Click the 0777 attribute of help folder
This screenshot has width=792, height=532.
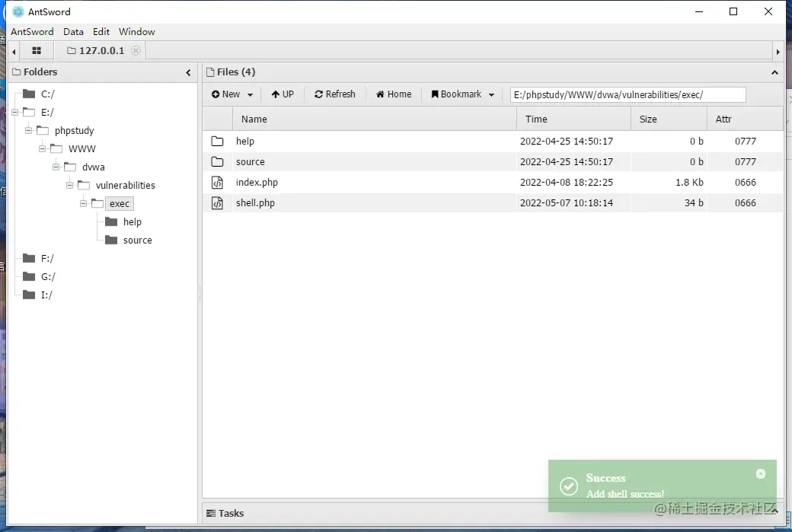745,142
